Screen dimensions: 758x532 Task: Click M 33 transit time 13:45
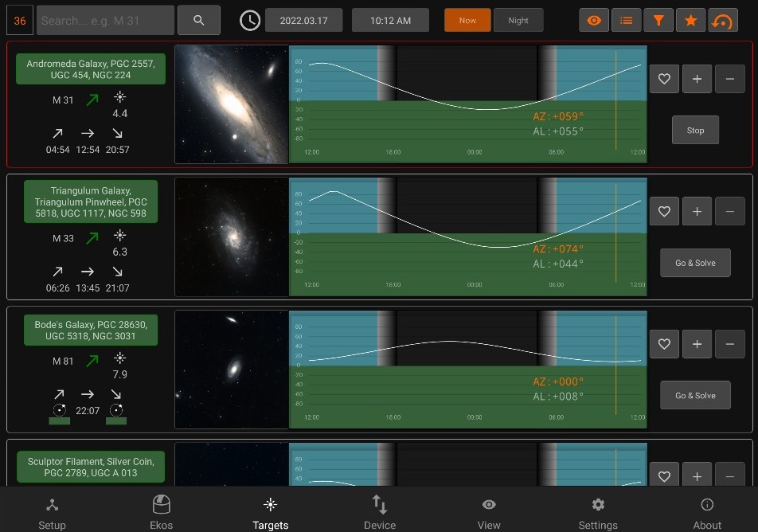pyautogui.click(x=88, y=288)
